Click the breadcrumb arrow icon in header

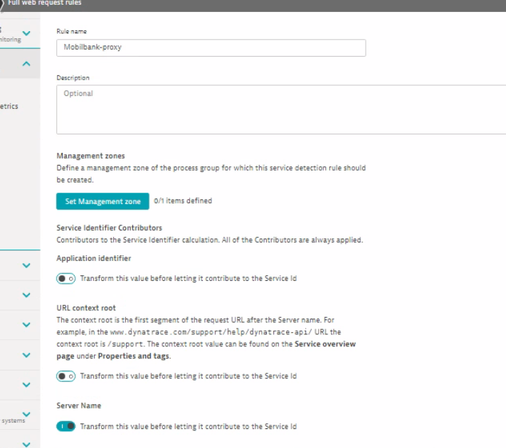tap(2, 3)
